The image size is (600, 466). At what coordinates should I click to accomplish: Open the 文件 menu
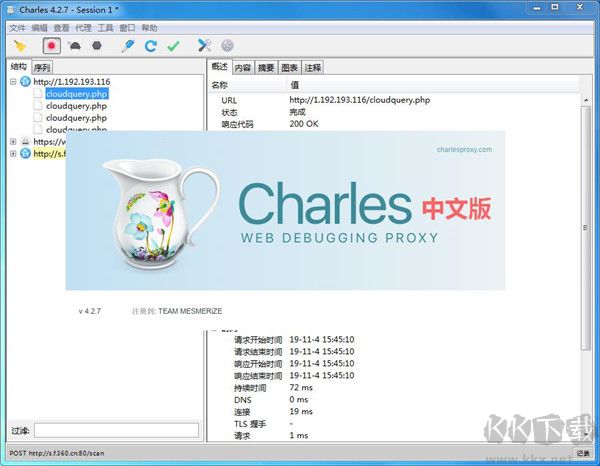click(x=17, y=28)
